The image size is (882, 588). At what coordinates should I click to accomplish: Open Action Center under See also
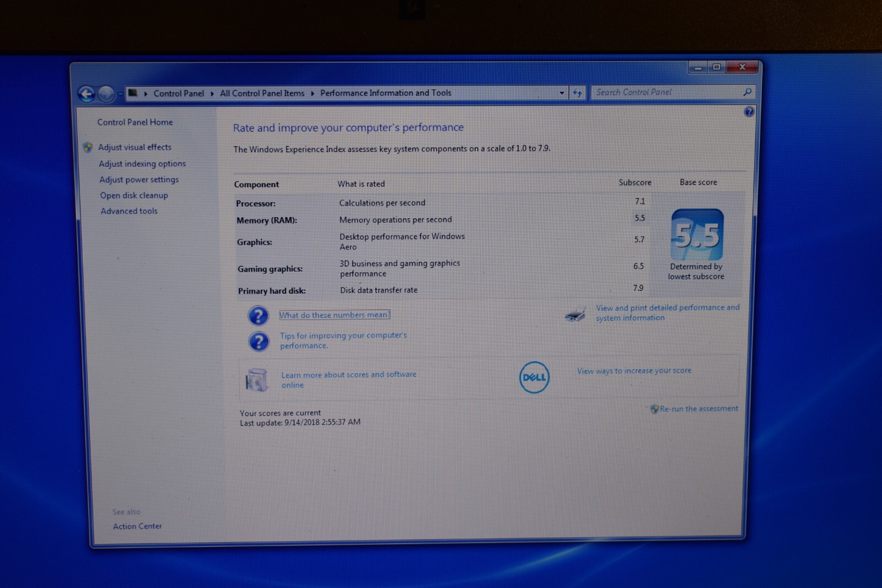137,526
